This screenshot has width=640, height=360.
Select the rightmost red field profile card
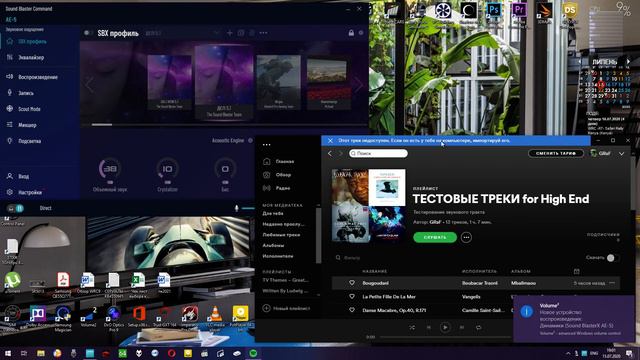(x=329, y=84)
